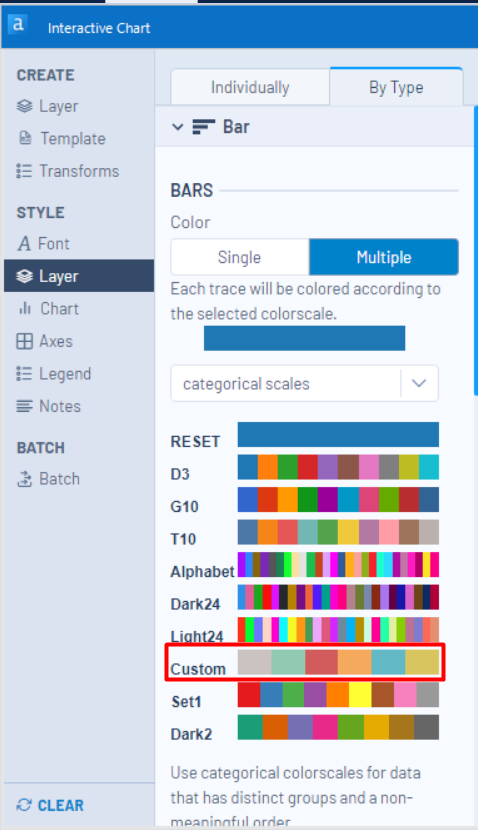This screenshot has width=478, height=830.
Task: Select the By Type tab
Action: (396, 87)
